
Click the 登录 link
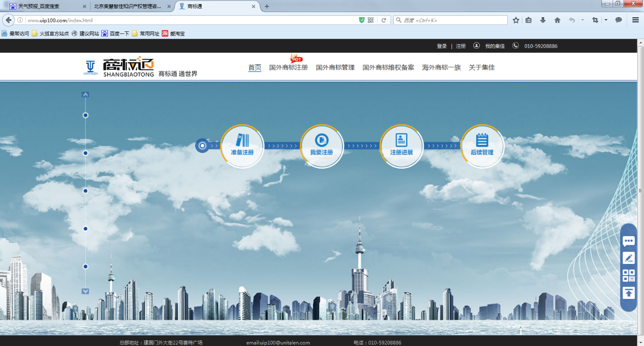pos(442,46)
